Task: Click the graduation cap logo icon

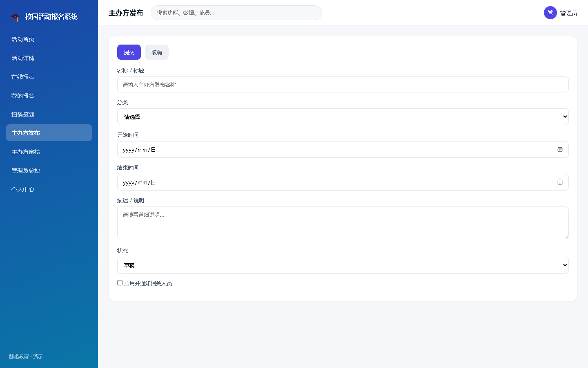Action: 15,17
